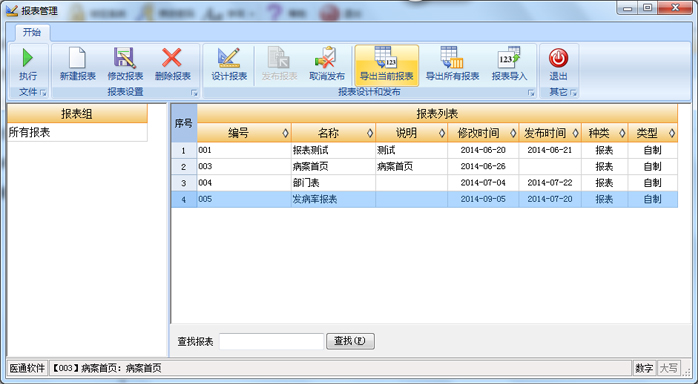Click modification date 2014-09-05
Viewport: 700px width, 384px height.
pos(483,199)
